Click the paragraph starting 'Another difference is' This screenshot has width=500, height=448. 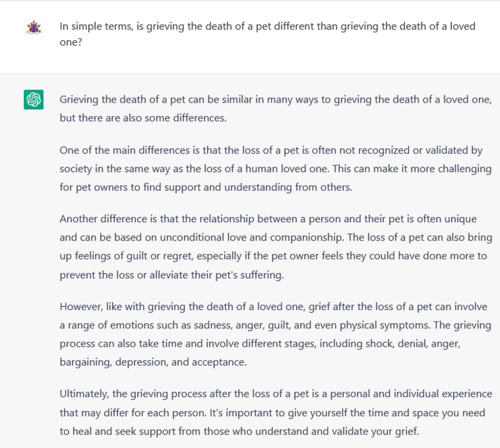tap(276, 247)
